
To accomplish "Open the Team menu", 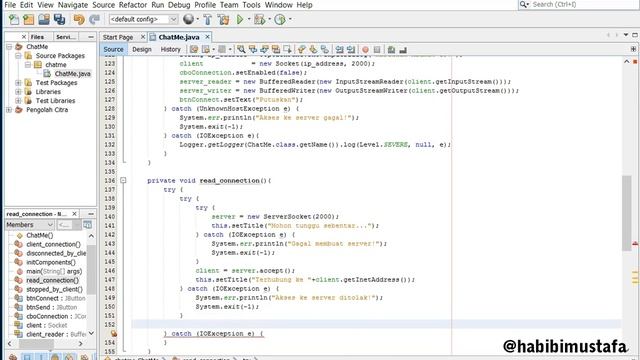I will click(229, 5).
